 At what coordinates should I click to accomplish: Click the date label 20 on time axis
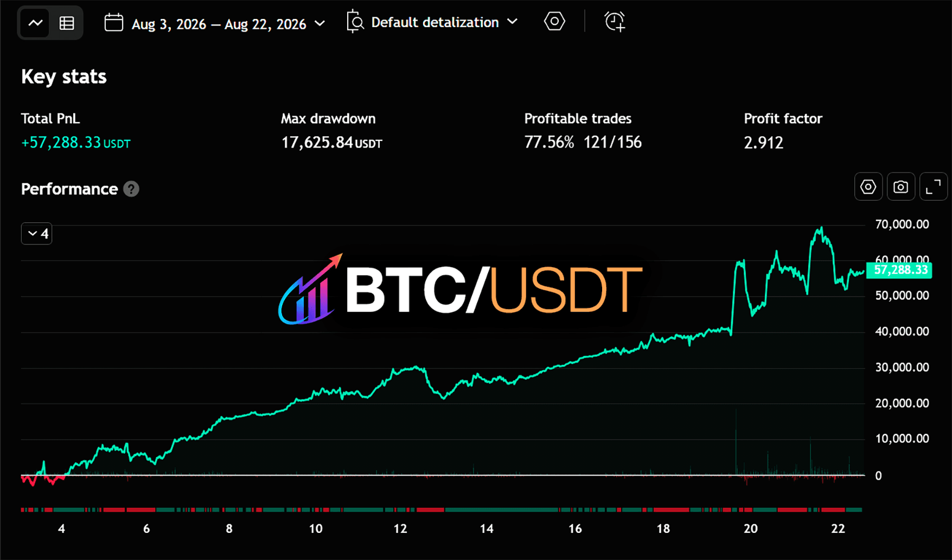coord(750,529)
